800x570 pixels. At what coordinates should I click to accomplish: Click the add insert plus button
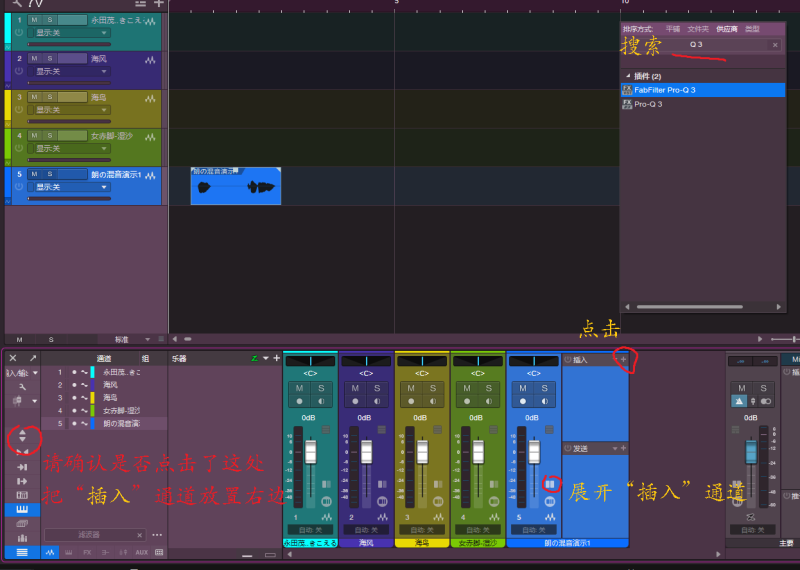tap(623, 359)
